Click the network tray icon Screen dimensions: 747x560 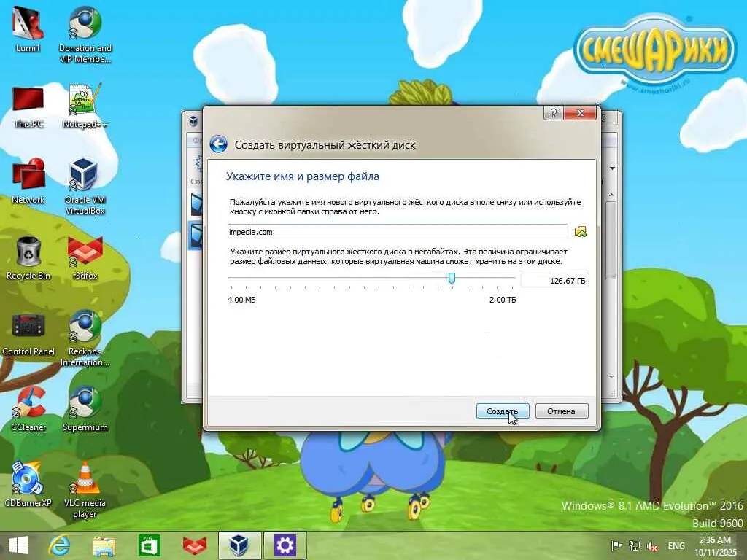[x=634, y=545]
